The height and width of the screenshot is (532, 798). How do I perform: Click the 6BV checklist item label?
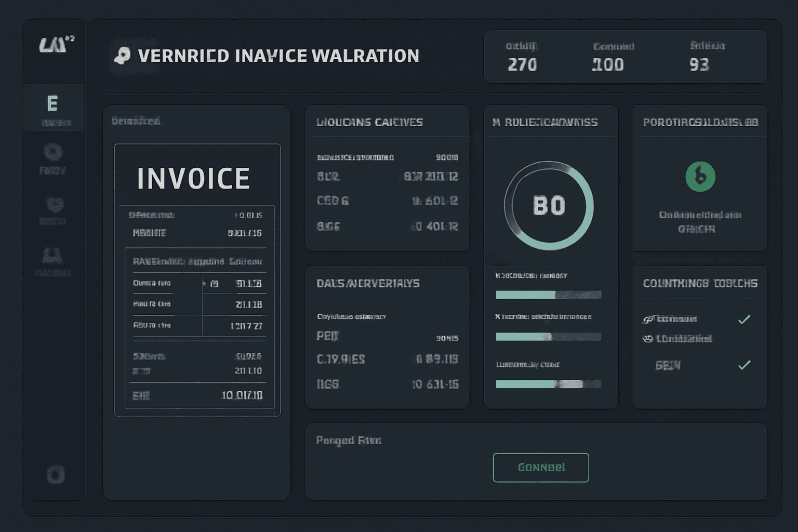668,365
